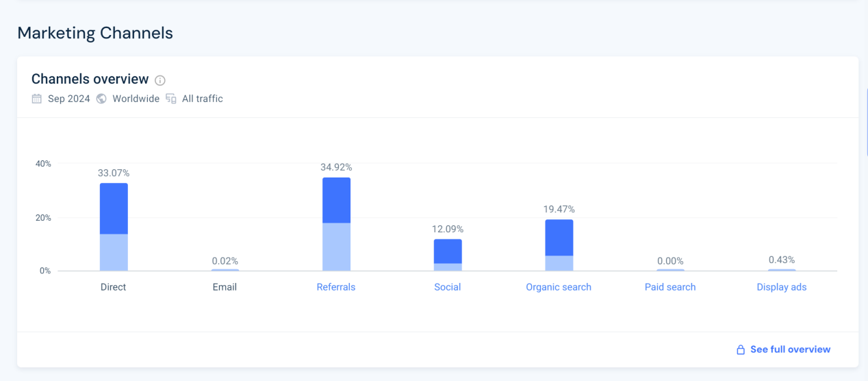
Task: Click the lock icon near See full overview
Action: [x=740, y=349]
